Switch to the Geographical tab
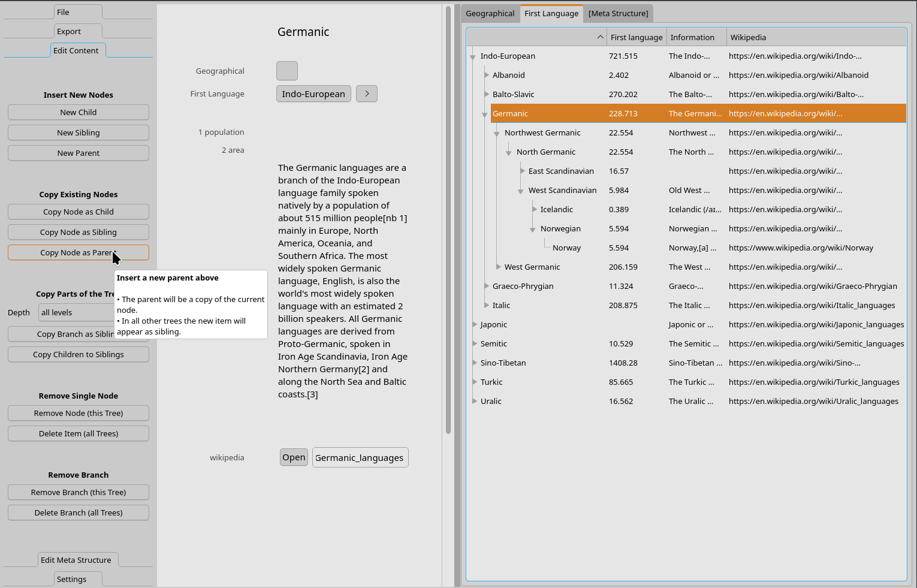The height and width of the screenshot is (588, 917). (490, 13)
